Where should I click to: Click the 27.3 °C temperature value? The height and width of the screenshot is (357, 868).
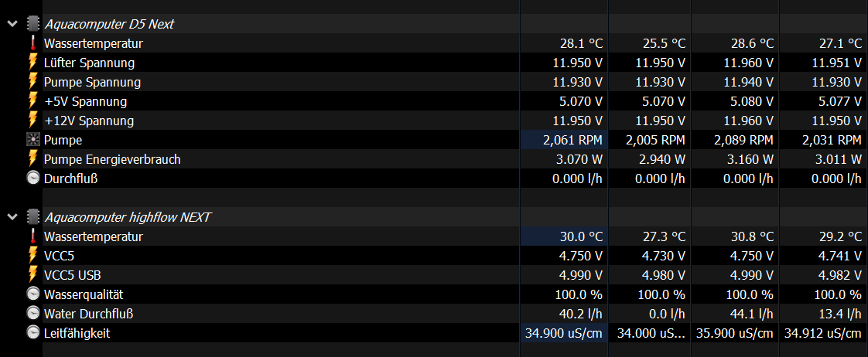[664, 237]
